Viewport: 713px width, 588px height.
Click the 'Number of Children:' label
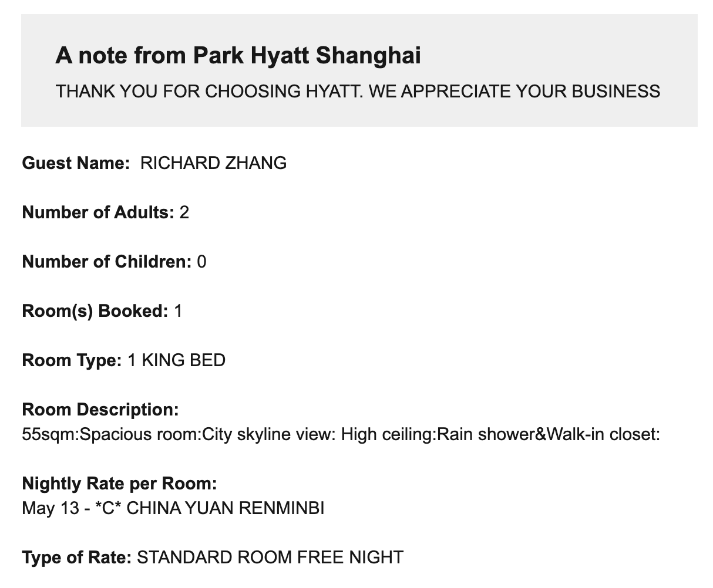pyautogui.click(x=107, y=262)
